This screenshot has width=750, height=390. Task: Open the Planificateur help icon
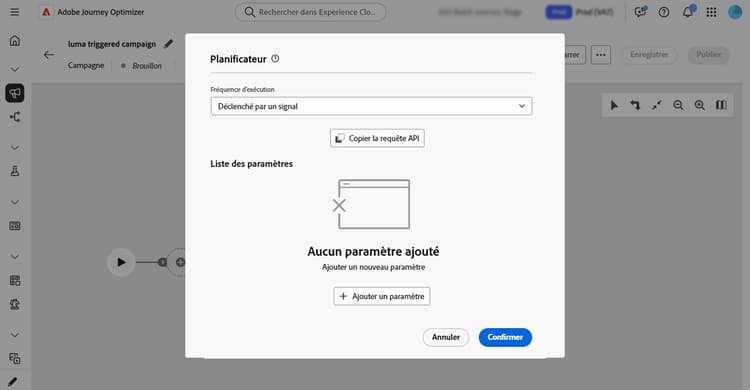(x=275, y=59)
